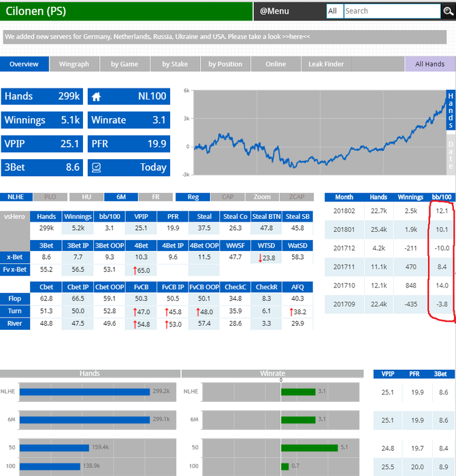Image resolution: width=456 pixels, height=476 pixels.
Task: Toggle the PLO game filter
Action: (x=50, y=197)
